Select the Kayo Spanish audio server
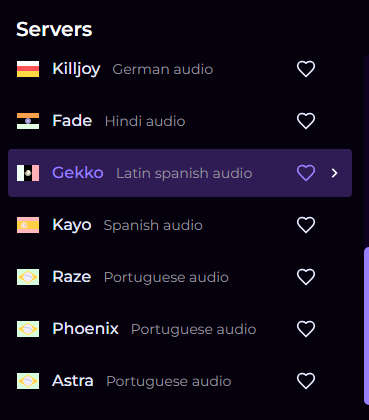Viewport: 369px width, 420px height. click(x=180, y=225)
